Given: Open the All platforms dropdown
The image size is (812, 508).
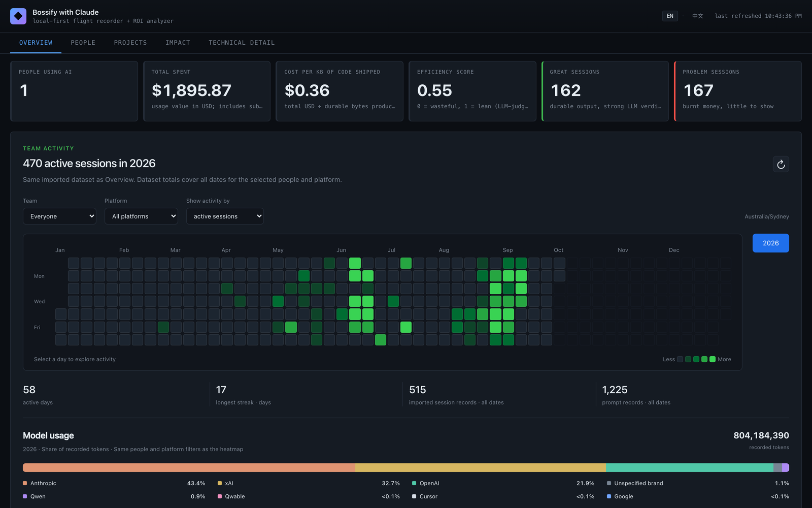Looking at the screenshot, I should point(141,216).
